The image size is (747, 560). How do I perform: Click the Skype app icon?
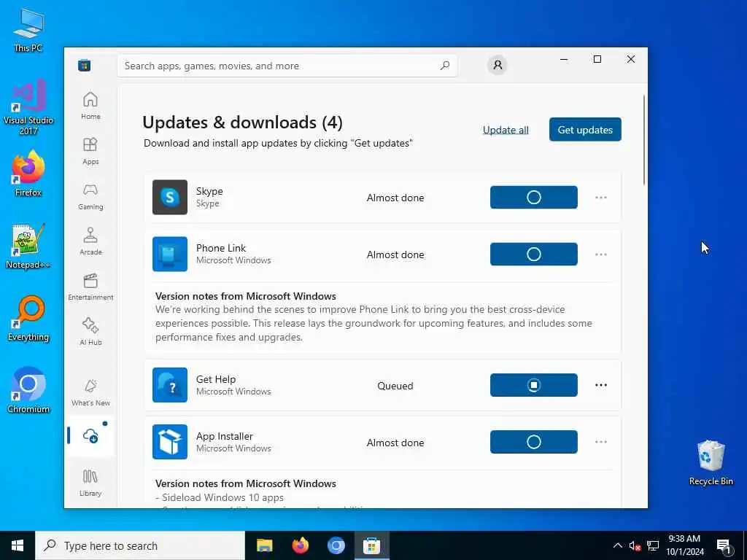[x=170, y=197]
